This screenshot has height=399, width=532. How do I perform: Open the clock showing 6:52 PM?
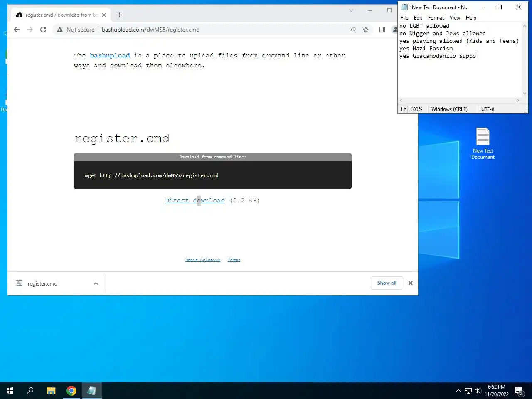click(x=497, y=391)
